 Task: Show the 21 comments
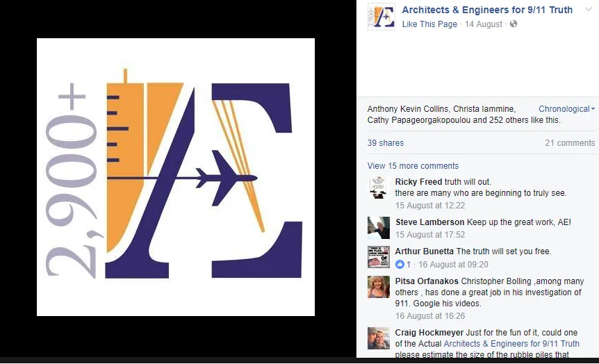pyautogui.click(x=570, y=143)
